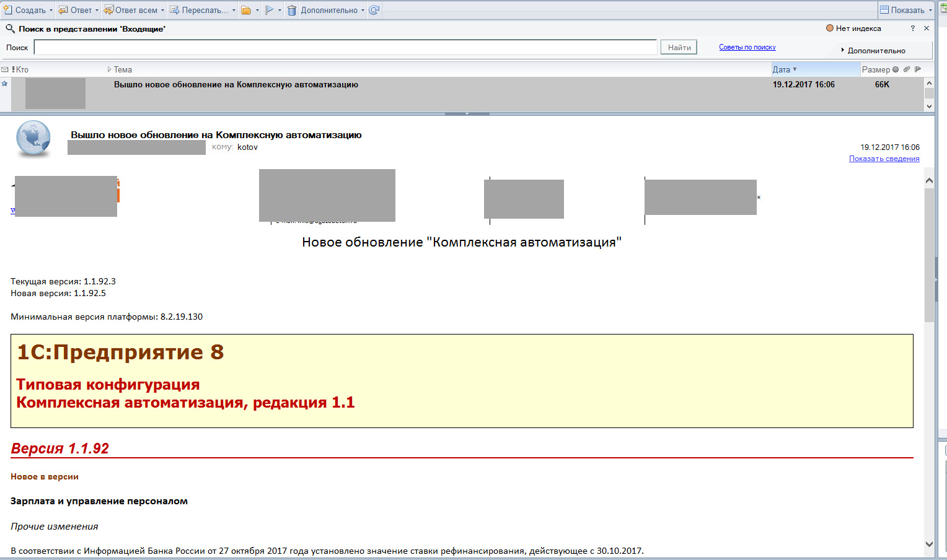The image size is (947, 560).
Task: Click the Переслать forward icon
Action: [x=175, y=10]
